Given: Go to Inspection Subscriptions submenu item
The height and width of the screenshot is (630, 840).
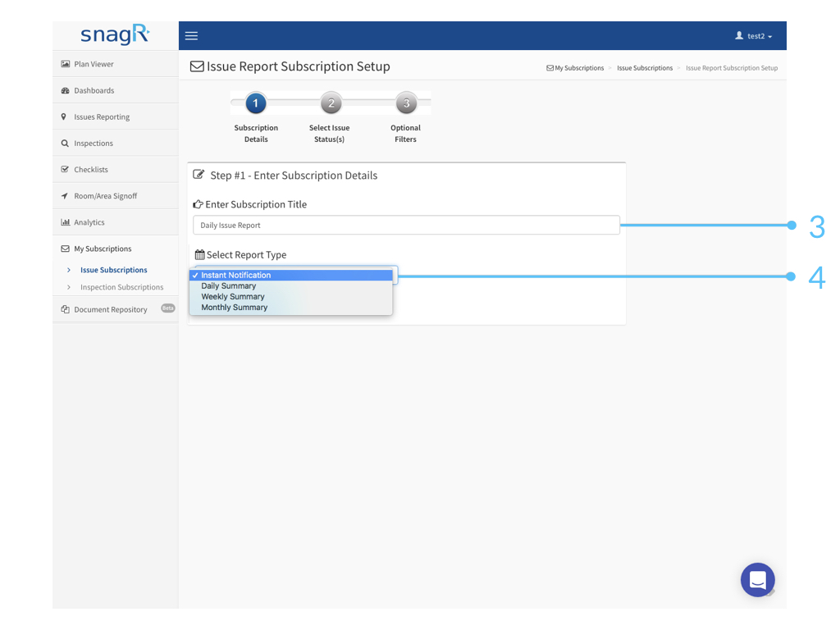Looking at the screenshot, I should (121, 287).
